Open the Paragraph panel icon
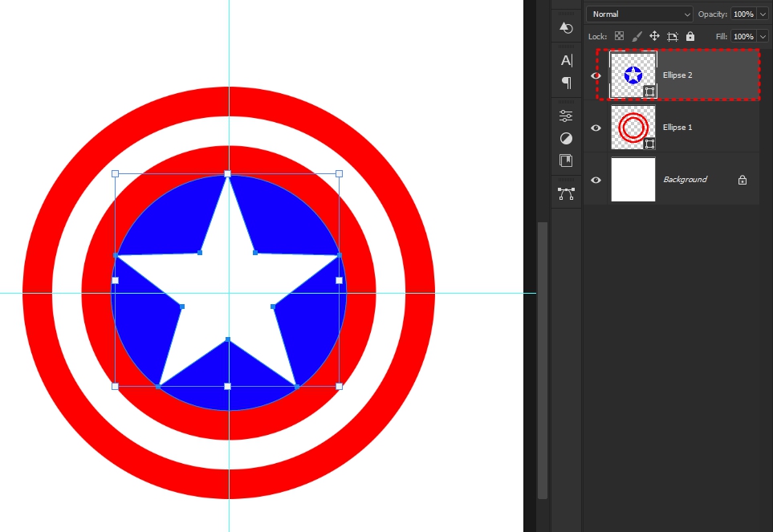The image size is (773, 532). click(x=567, y=83)
